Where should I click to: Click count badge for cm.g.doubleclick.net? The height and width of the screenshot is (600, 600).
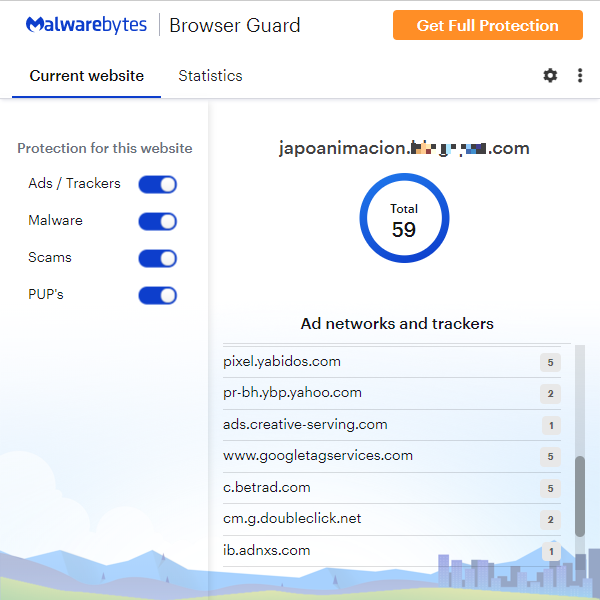point(550,520)
